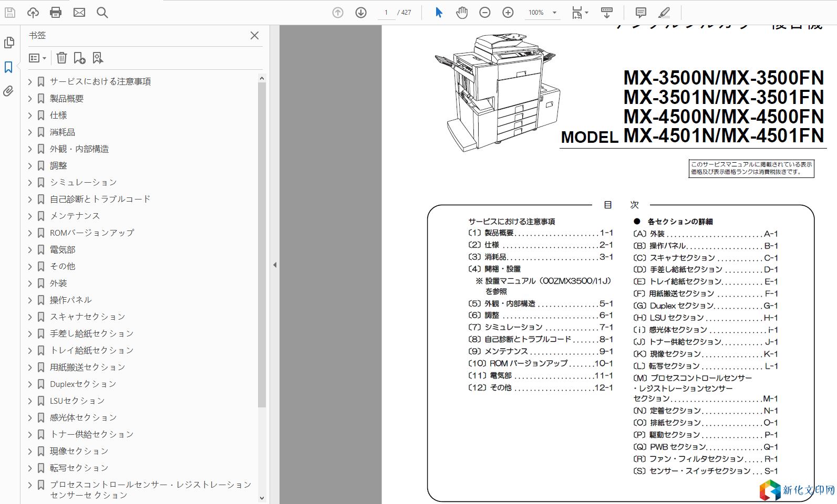Close the bookmarks panel

click(254, 35)
